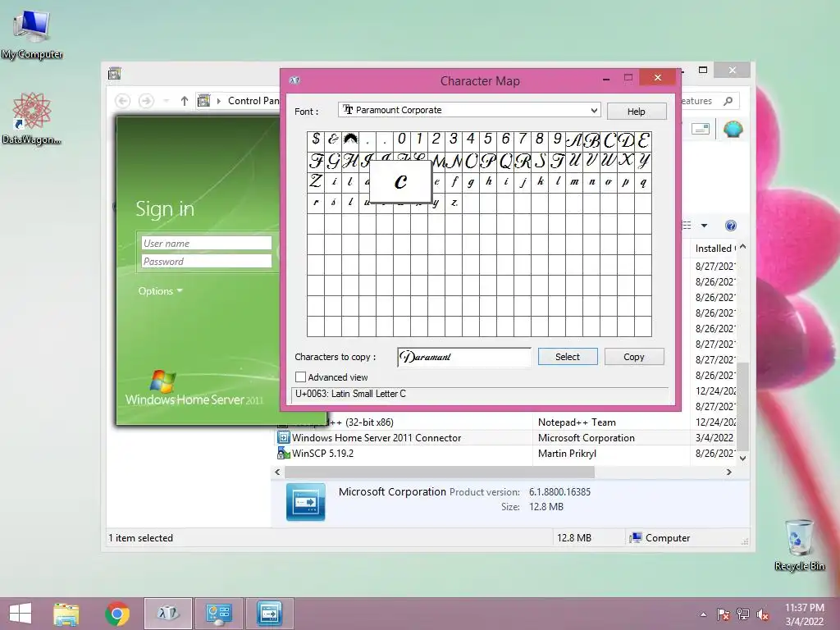Screen dimensions: 840x630
Task: Click the Control Panel breadcrumb
Action: pyautogui.click(x=253, y=101)
